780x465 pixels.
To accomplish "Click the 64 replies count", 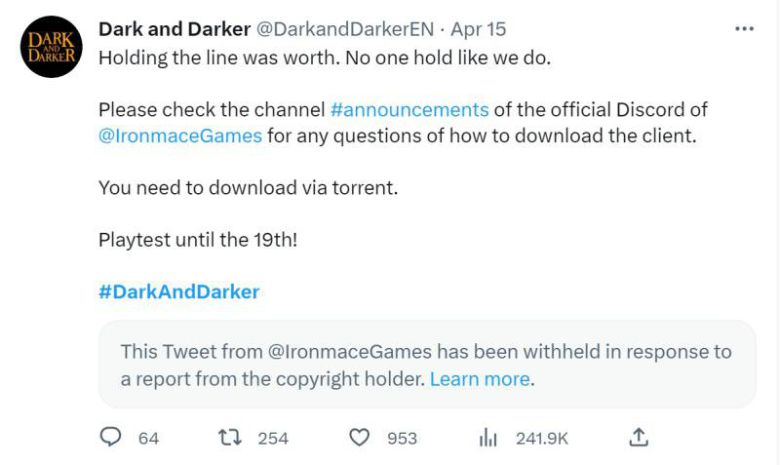I will pyautogui.click(x=148, y=438).
